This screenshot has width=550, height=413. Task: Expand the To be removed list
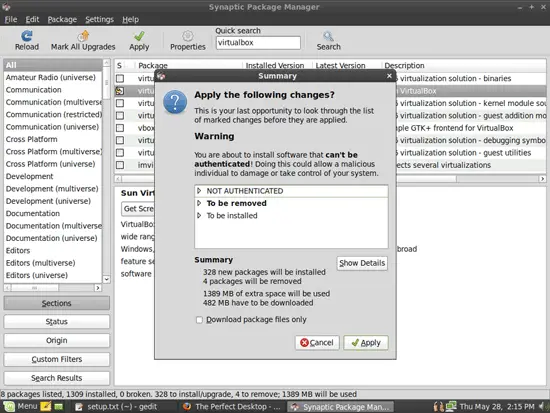[199, 203]
